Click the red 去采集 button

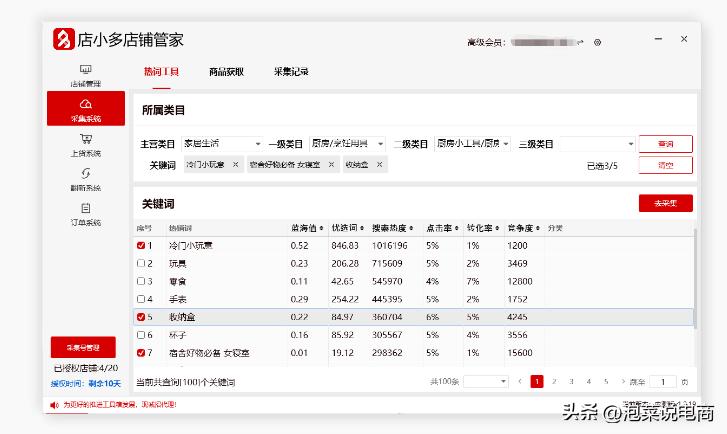(x=665, y=203)
